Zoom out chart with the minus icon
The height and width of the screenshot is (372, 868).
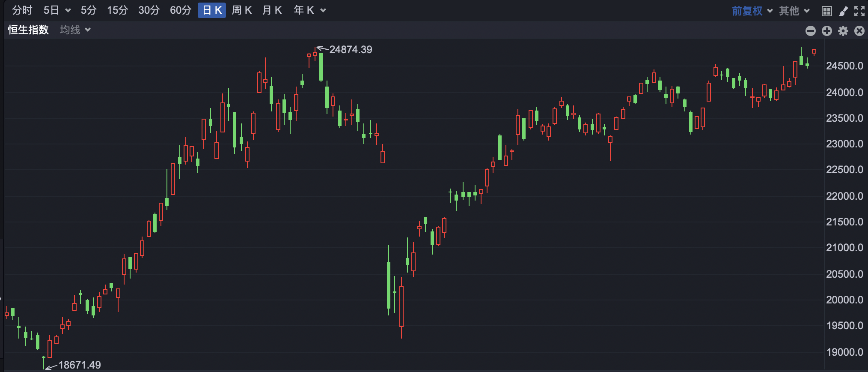pos(811,31)
